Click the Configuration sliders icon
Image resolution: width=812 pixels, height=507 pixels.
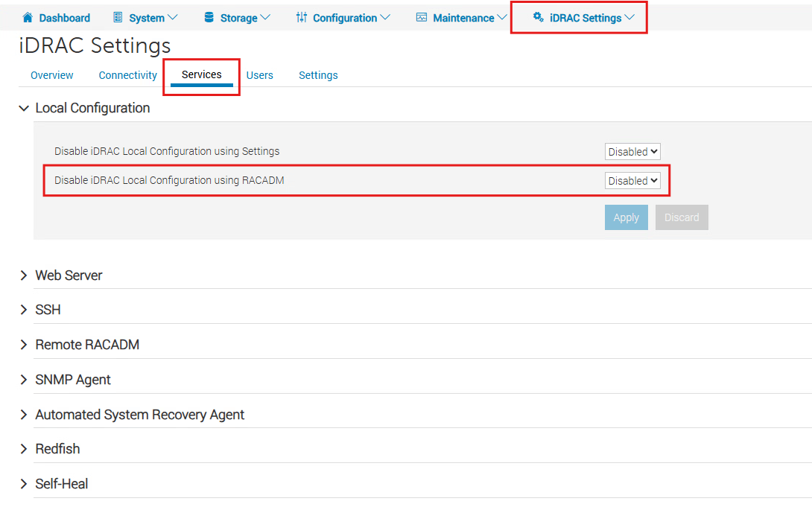click(302, 18)
